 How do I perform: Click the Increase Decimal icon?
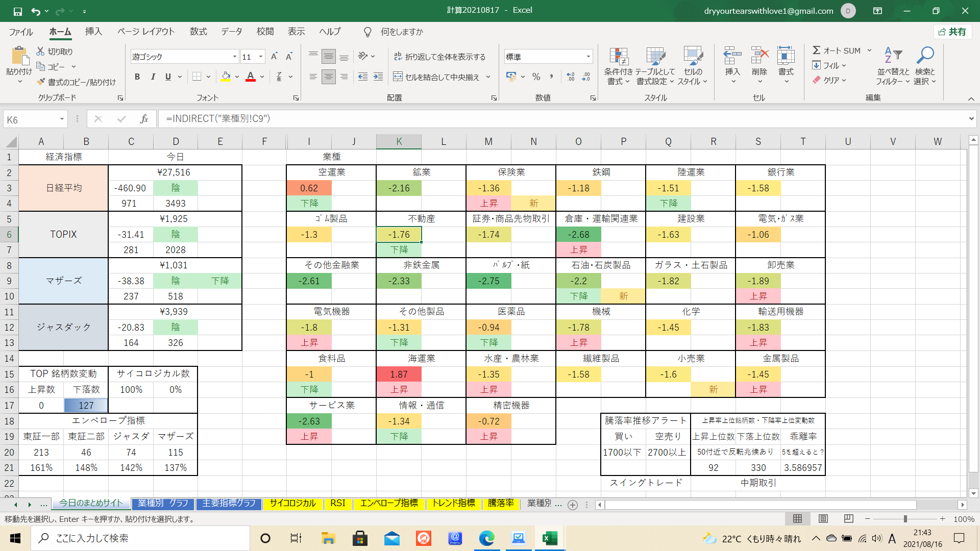[x=571, y=77]
